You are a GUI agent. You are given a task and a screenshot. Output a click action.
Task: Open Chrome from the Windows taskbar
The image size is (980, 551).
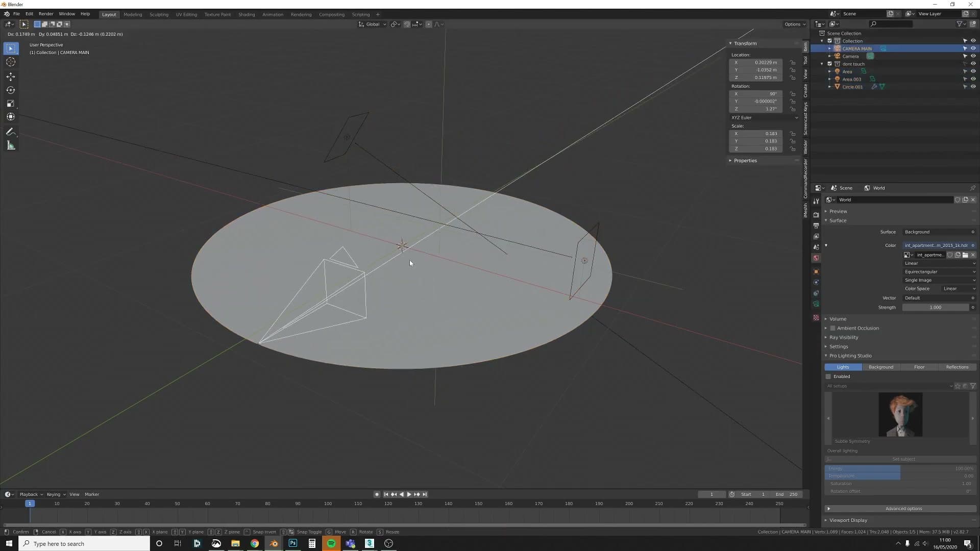255,543
